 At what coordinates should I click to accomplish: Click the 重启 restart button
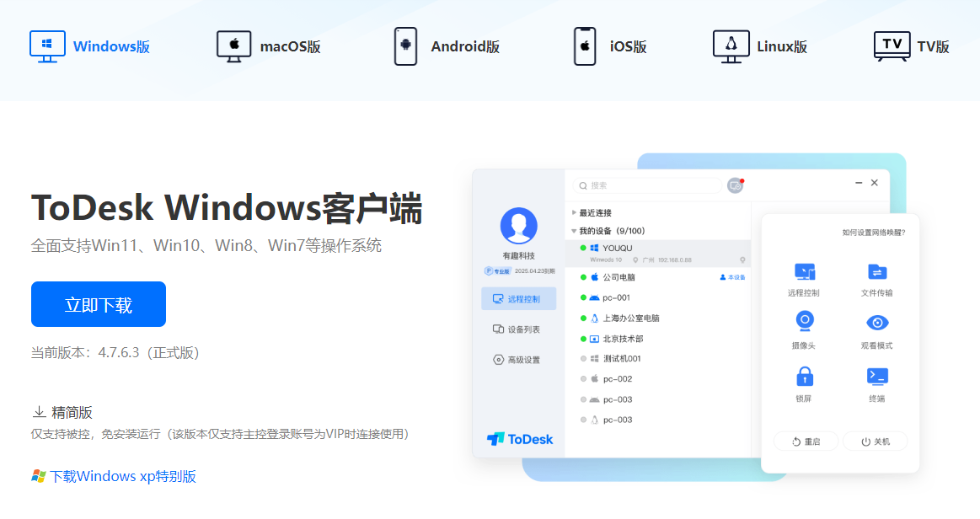(x=806, y=441)
